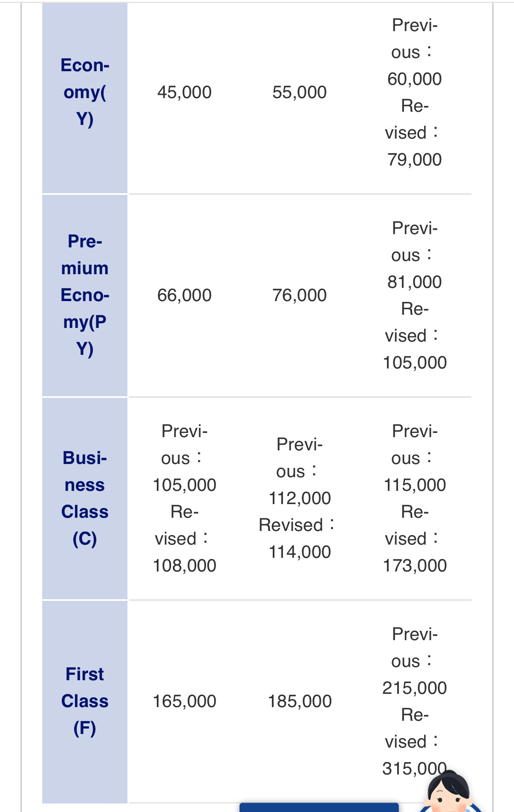Screen dimensions: 514x812
Task: Tap the Business Class revised 173,000 value
Action: pyautogui.click(x=414, y=565)
